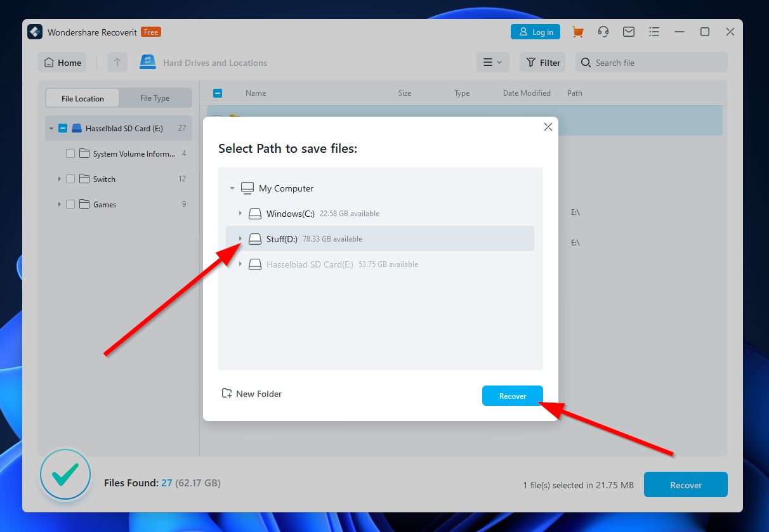
Task: Click the '22.58 GB available' text
Action: (x=350, y=214)
